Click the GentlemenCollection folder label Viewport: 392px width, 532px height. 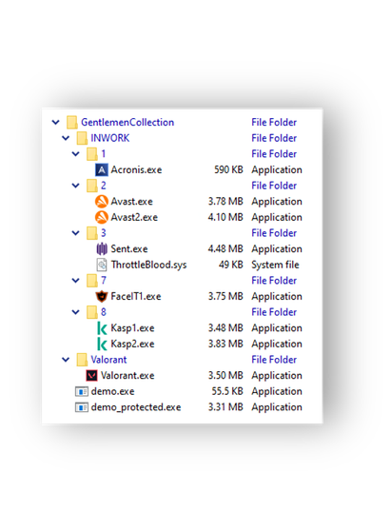coord(127,122)
